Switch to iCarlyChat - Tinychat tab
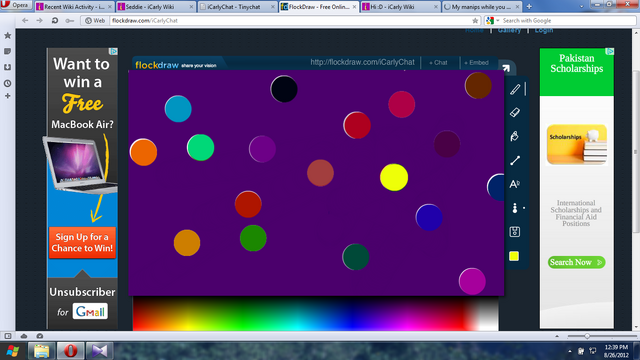Image resolution: width=640 pixels, height=360 pixels. [x=237, y=7]
